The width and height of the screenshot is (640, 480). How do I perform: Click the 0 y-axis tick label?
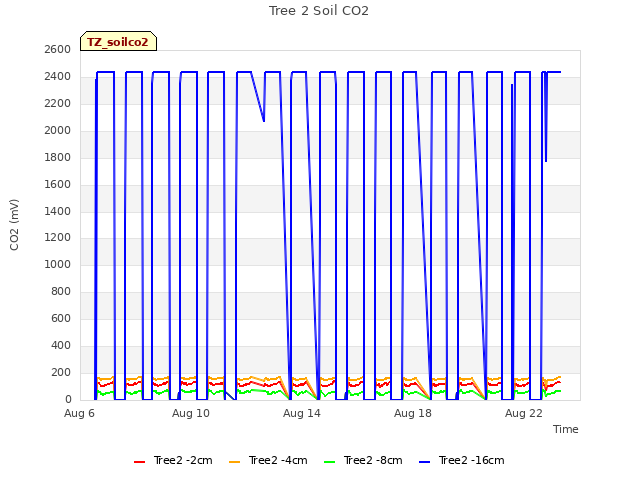(68, 399)
